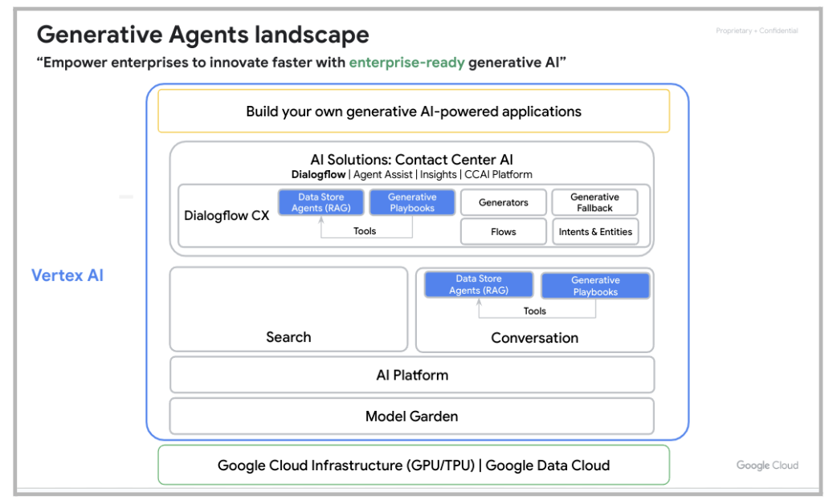Image resolution: width=837 pixels, height=504 pixels.
Task: Select the Generators box
Action: 504,203
